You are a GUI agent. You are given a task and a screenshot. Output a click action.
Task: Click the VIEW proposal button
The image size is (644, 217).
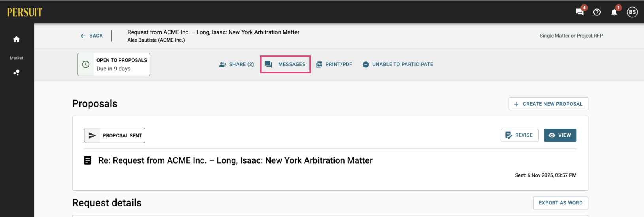coord(560,135)
